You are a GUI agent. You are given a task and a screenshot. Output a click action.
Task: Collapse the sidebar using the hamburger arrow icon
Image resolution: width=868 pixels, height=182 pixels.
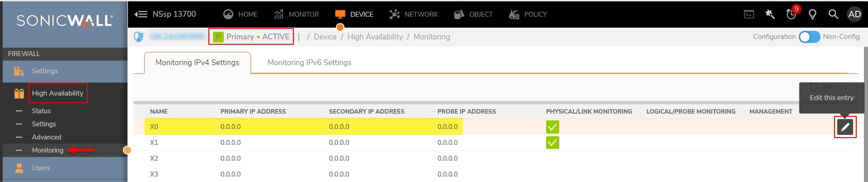(141, 14)
